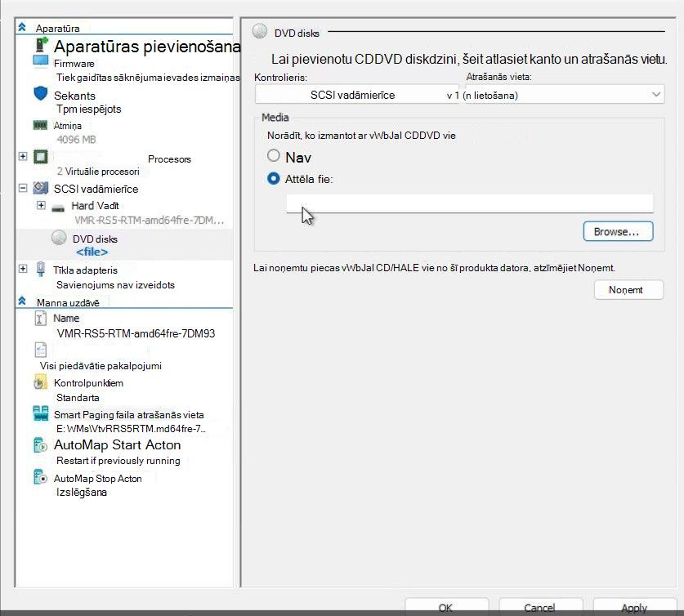Image resolution: width=684 pixels, height=616 pixels.
Task: Collapse the Manna uzdāvē section chevron
Action: coord(22,301)
